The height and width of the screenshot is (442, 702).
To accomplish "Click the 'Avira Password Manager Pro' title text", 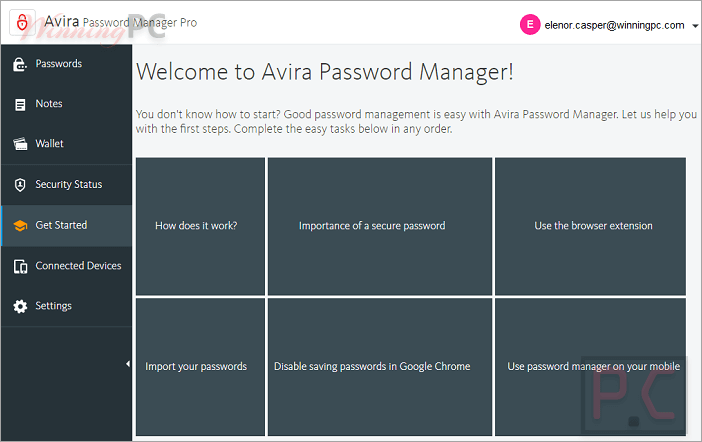I will [x=121, y=22].
